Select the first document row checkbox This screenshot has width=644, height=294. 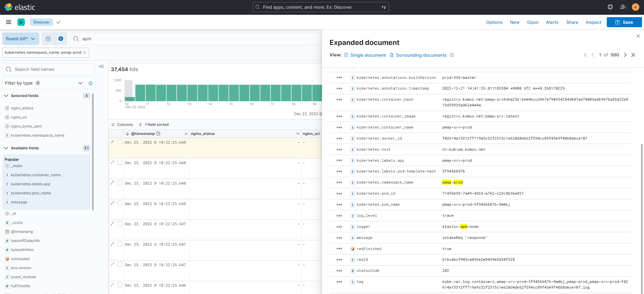pos(120,142)
